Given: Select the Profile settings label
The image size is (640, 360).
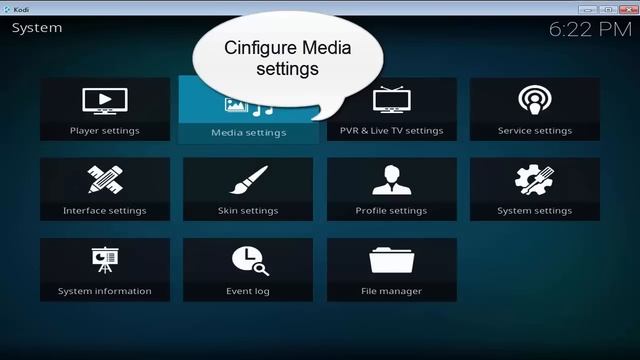Looking at the screenshot, I should pos(391,211).
